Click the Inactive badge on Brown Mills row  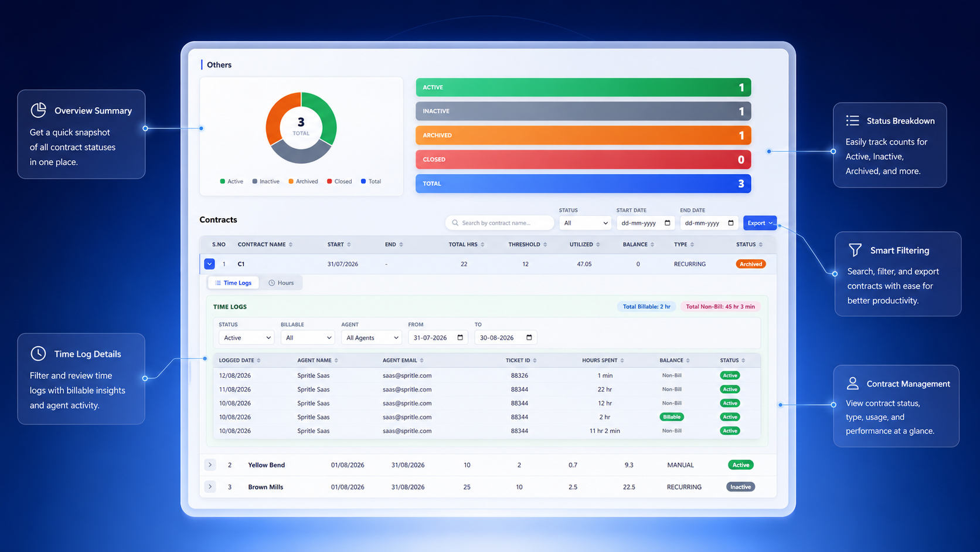[740, 487]
